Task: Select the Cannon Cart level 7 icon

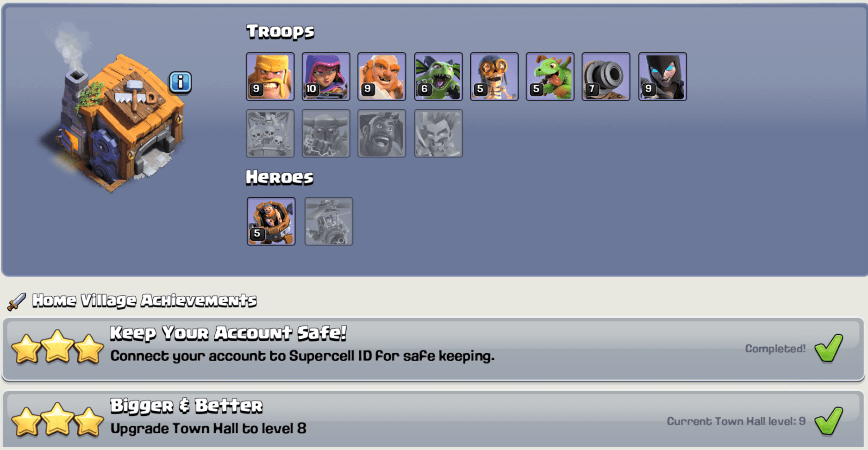Action: [x=606, y=76]
